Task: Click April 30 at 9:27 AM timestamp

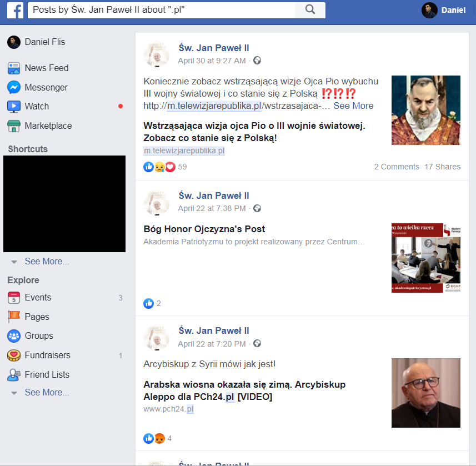Action: (x=212, y=61)
